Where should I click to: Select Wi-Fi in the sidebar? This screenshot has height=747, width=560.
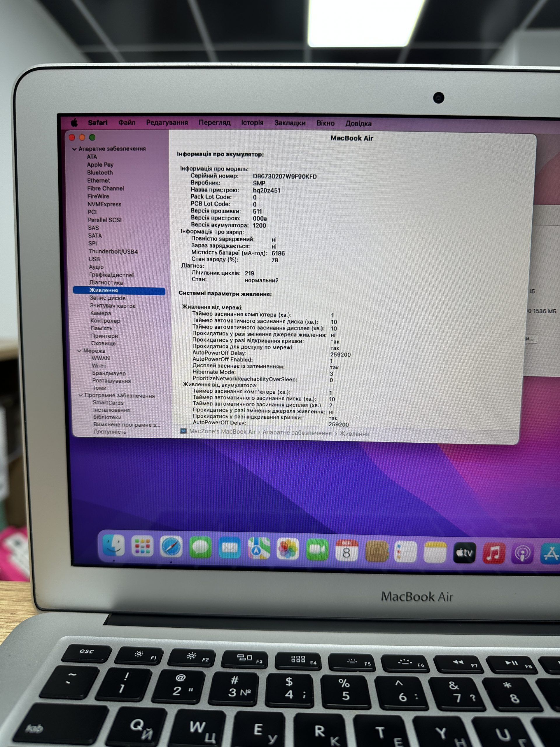99,366
